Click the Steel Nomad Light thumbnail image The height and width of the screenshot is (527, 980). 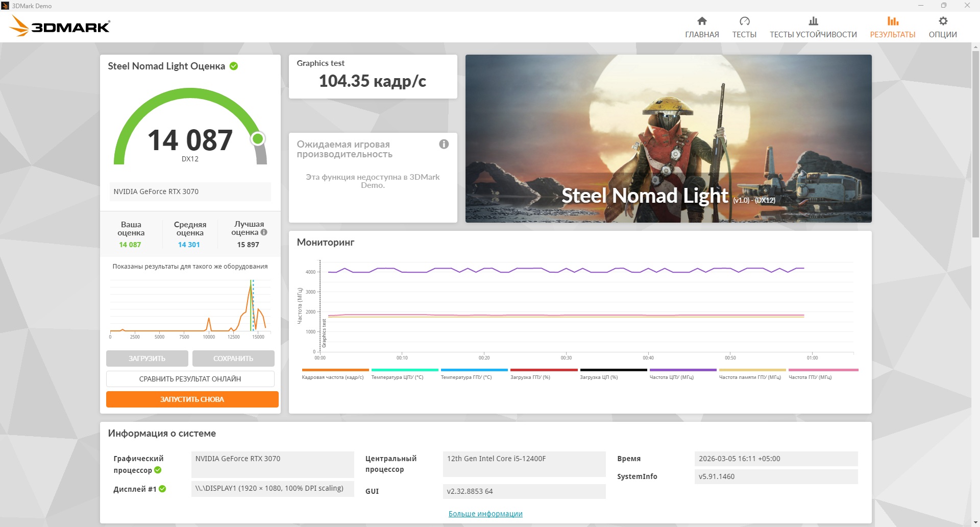point(668,138)
